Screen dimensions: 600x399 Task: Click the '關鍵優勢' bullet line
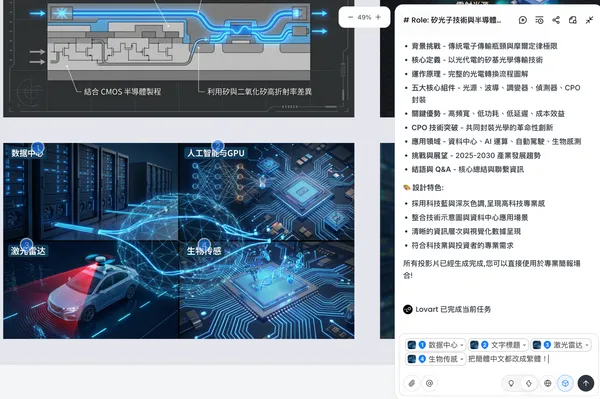pos(488,114)
